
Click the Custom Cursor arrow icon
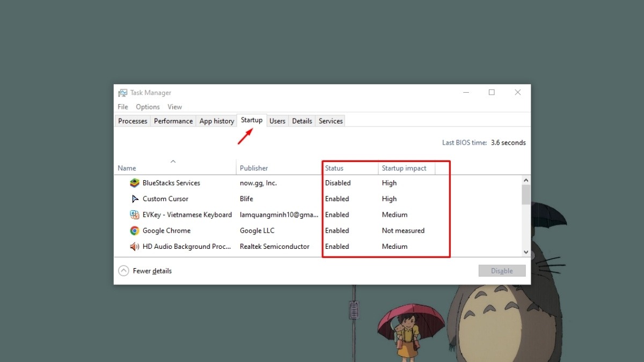click(135, 199)
